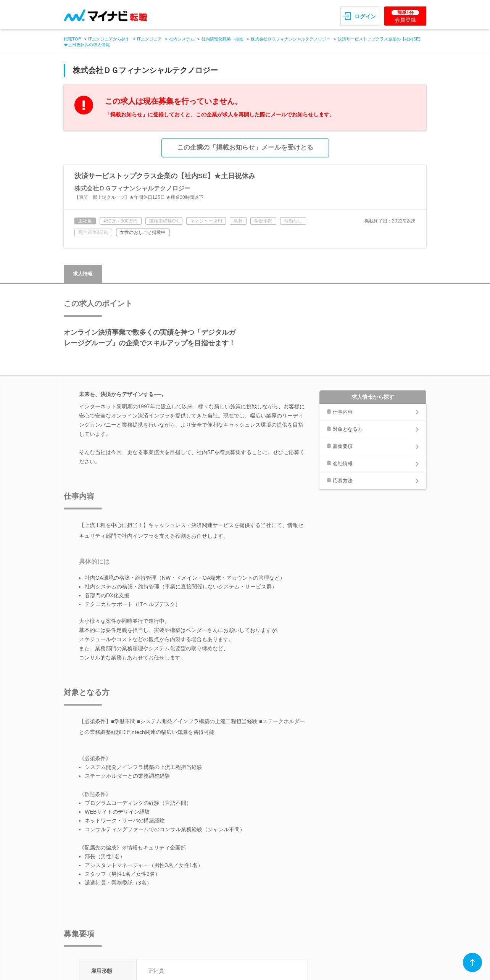The image size is (490, 980).
Task: Click the 正社員 tag
Action: (x=85, y=221)
